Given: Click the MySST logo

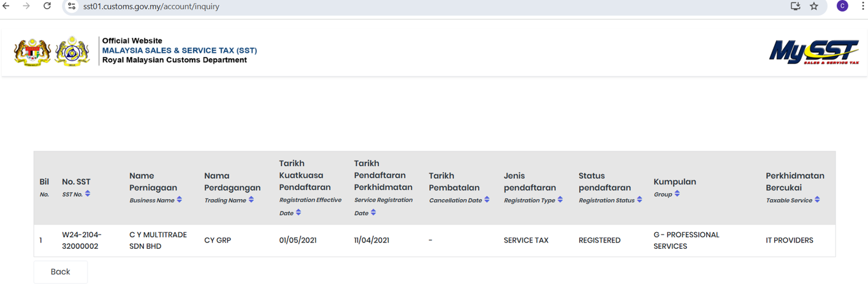Looking at the screenshot, I should coord(814,51).
